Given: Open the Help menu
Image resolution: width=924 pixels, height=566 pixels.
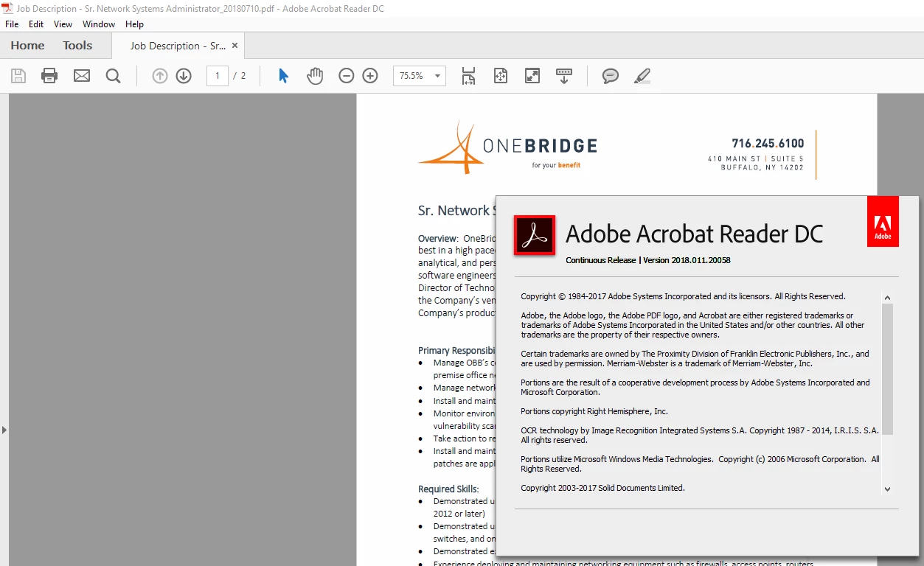Looking at the screenshot, I should [135, 24].
